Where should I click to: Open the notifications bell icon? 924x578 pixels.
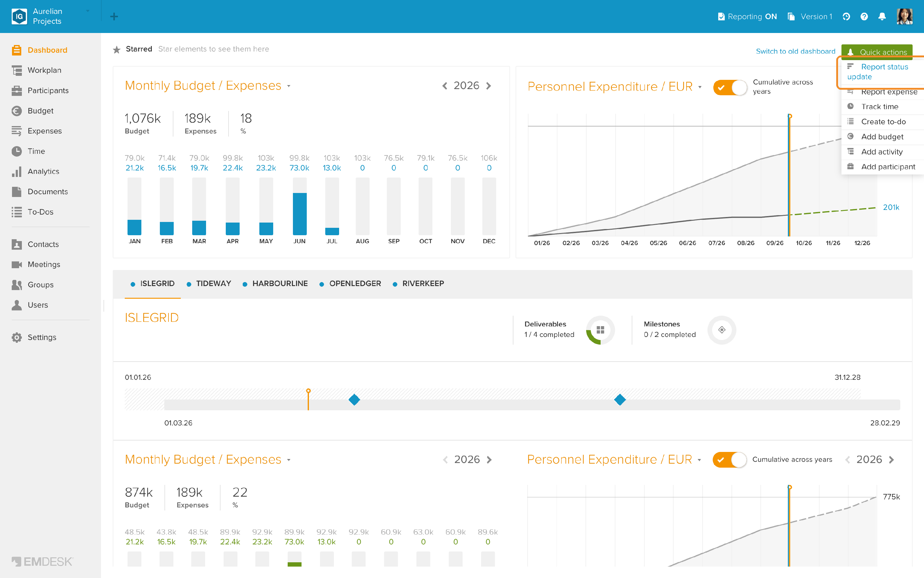pos(882,16)
